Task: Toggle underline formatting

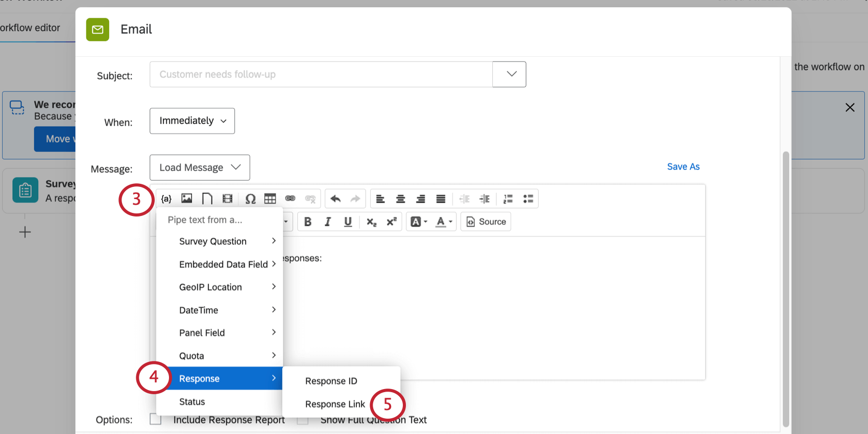Action: tap(348, 222)
